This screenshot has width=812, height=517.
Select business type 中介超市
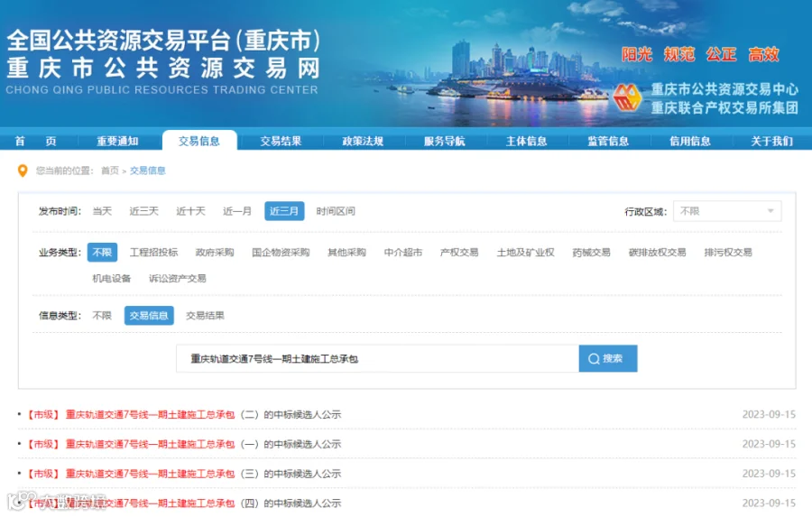(403, 253)
